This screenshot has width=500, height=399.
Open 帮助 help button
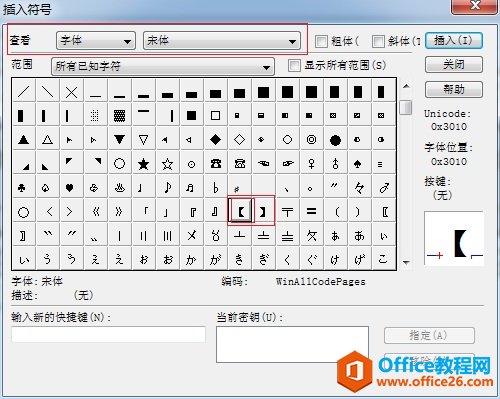(454, 89)
